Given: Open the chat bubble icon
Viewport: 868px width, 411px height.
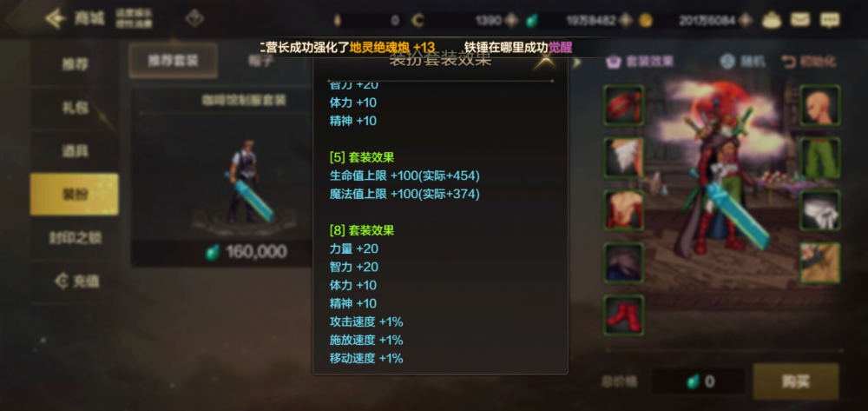Looking at the screenshot, I should click(829, 21).
